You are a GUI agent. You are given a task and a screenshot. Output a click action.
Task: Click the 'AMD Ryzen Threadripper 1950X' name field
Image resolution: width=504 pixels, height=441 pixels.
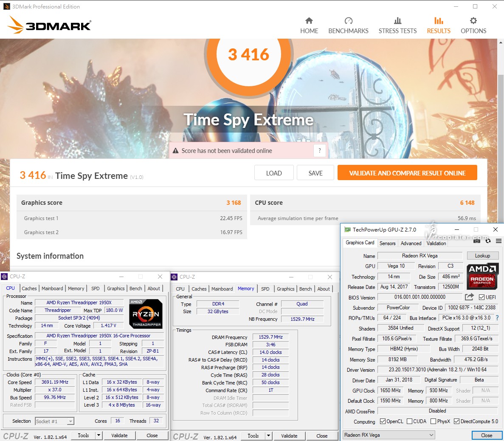pyautogui.click(x=79, y=302)
